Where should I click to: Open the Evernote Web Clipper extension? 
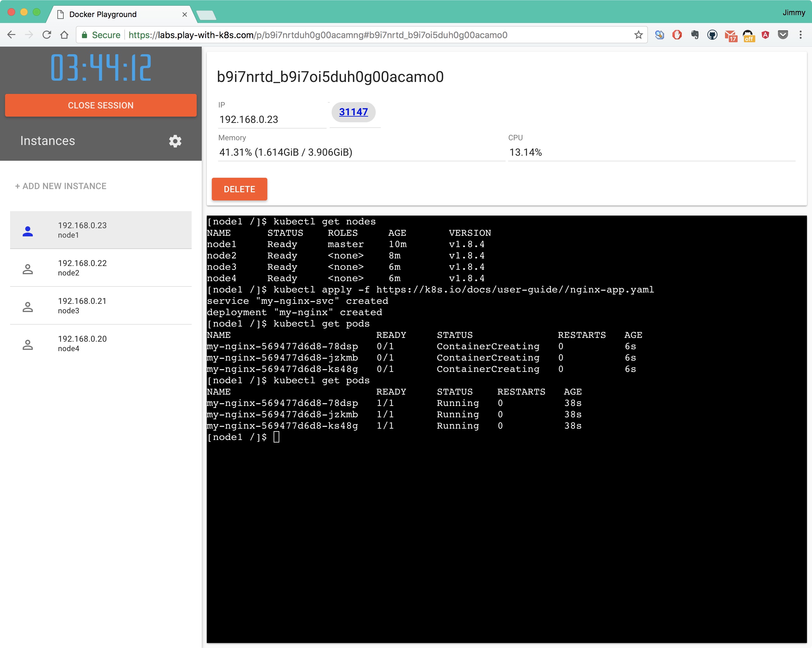(695, 35)
